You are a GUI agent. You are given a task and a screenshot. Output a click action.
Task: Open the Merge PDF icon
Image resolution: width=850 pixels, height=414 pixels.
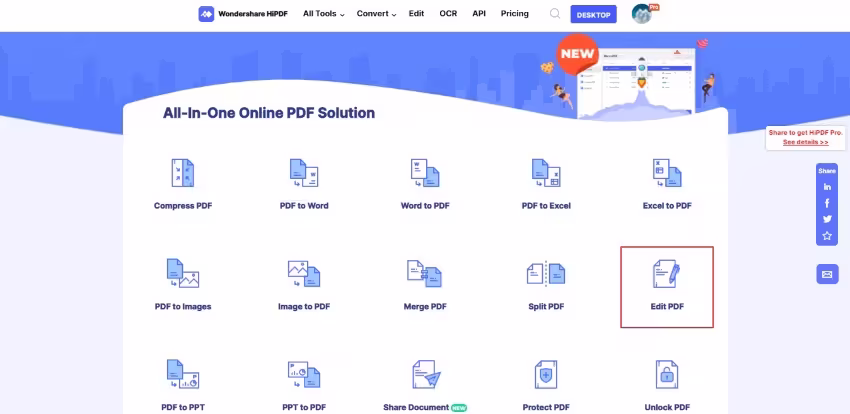(x=425, y=273)
